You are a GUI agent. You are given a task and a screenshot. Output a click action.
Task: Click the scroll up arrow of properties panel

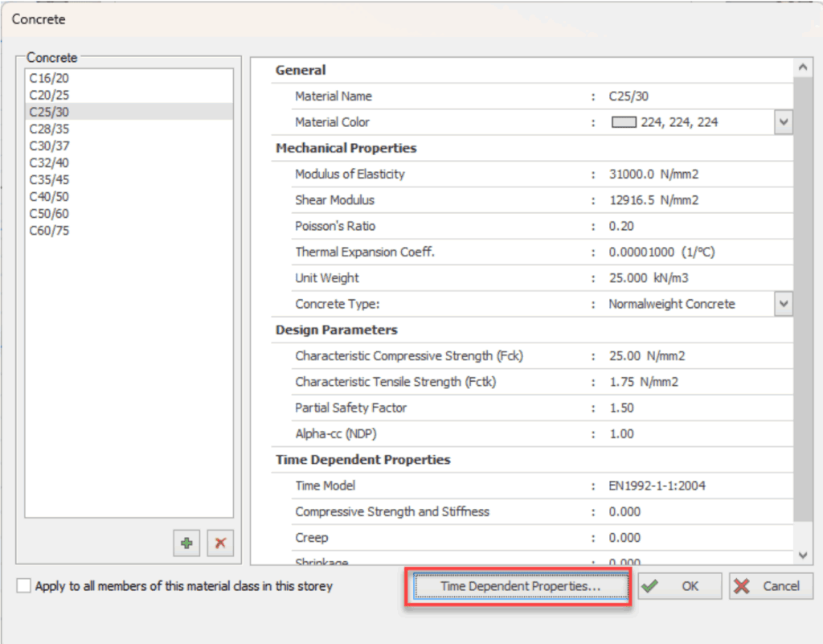tap(803, 68)
